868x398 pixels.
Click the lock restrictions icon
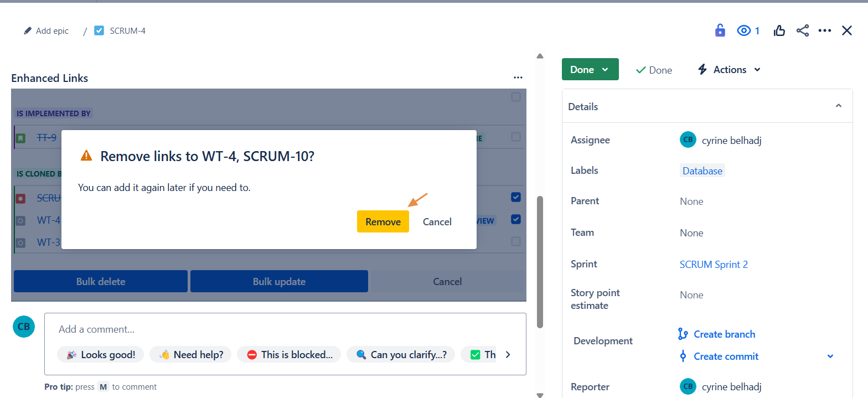[x=720, y=30]
